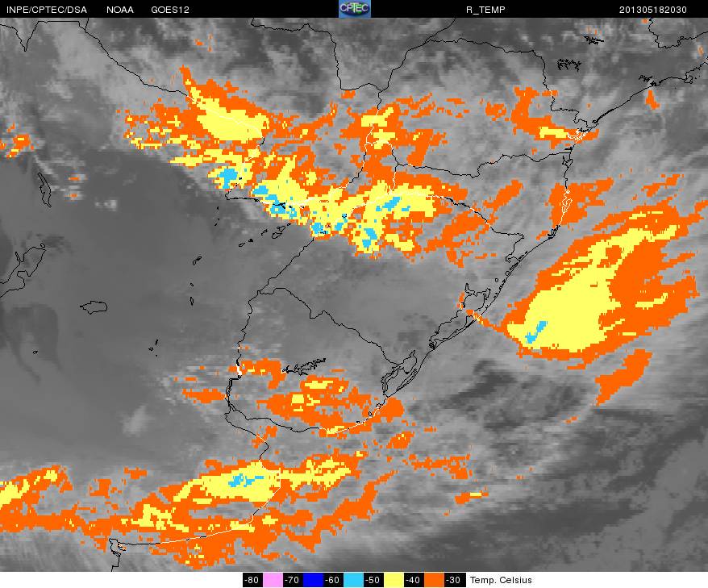Viewport: 708px width, 588px height.
Task: Click the CPTEC logo in the header
Action: (x=355, y=9)
